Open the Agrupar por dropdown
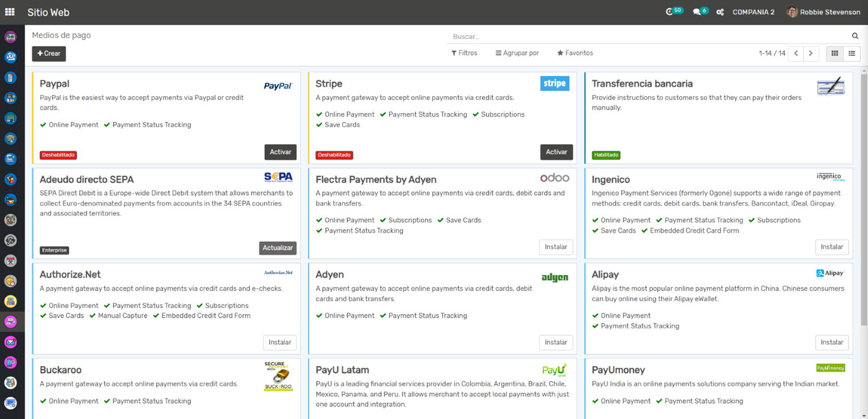868x419 pixels. click(x=517, y=53)
